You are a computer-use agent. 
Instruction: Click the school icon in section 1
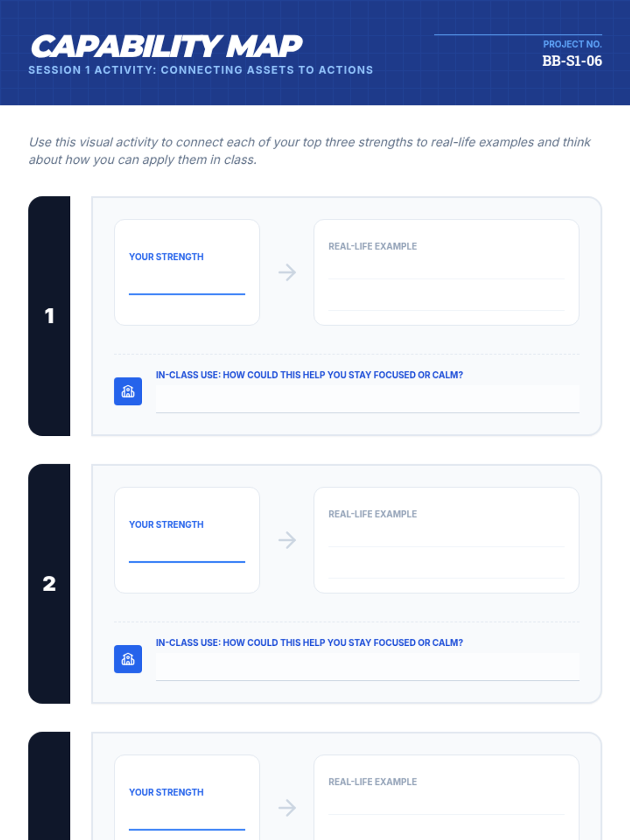pyautogui.click(x=128, y=391)
